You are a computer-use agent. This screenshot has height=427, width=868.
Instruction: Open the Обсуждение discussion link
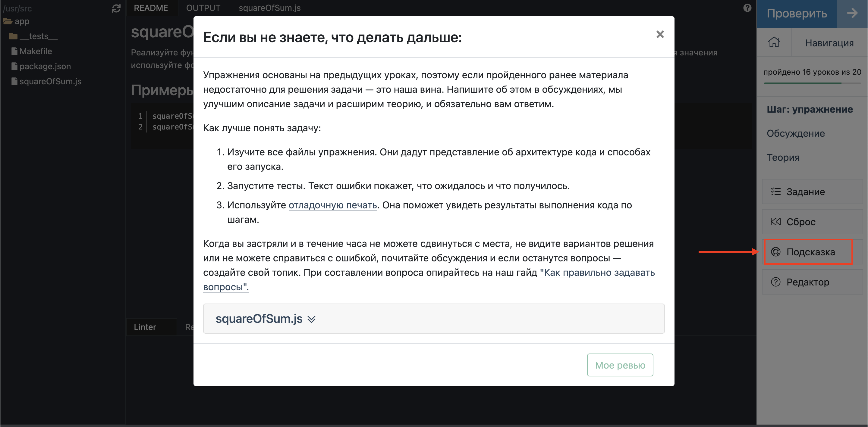[x=796, y=133]
